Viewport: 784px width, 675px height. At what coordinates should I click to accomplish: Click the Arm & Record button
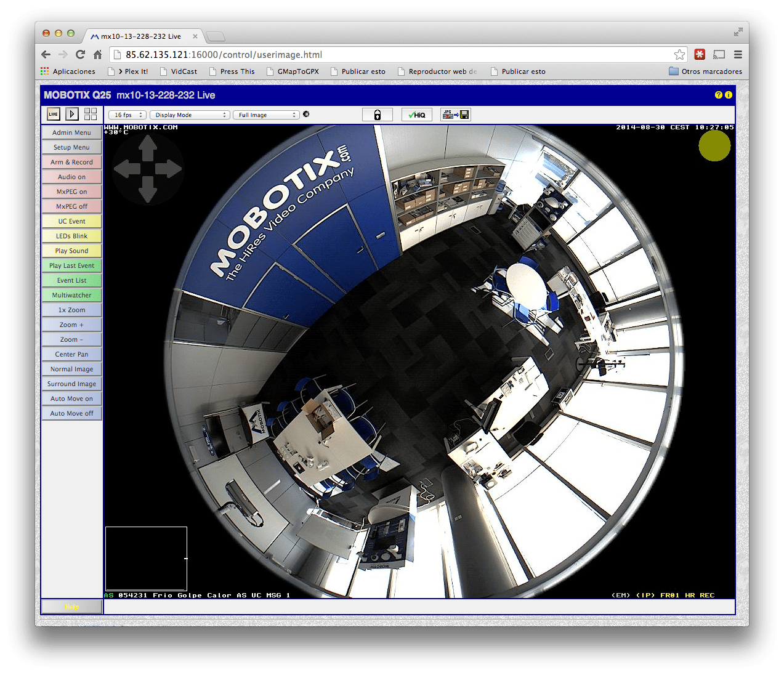71,162
